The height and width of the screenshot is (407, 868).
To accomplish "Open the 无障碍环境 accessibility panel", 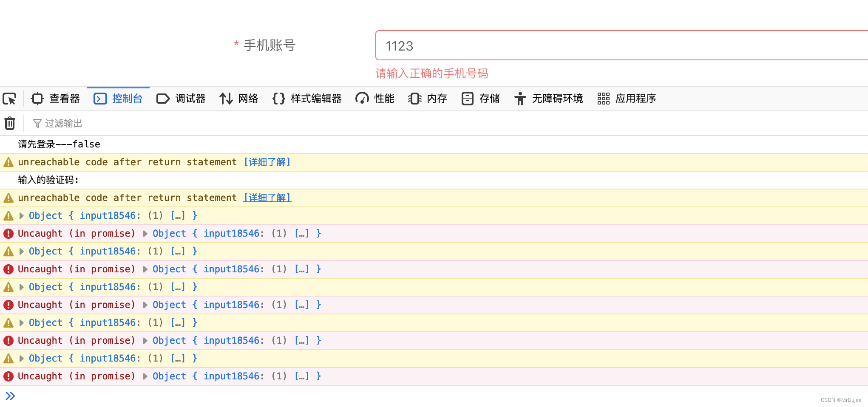I will pyautogui.click(x=548, y=99).
